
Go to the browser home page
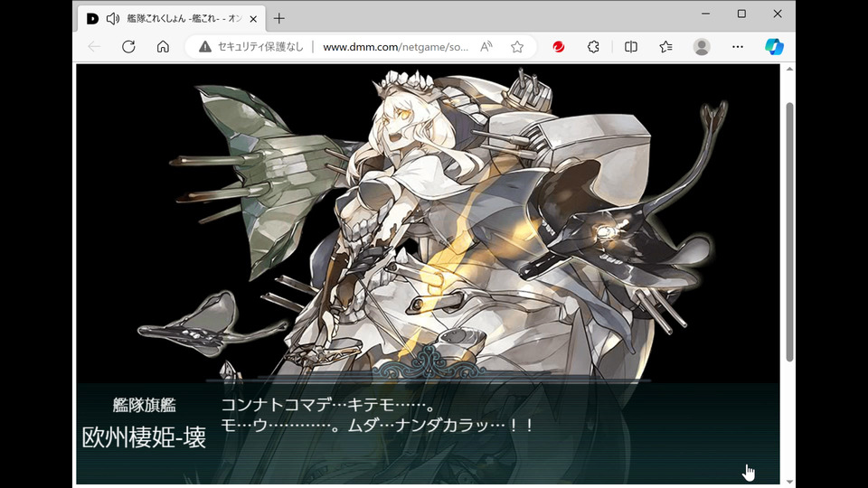tap(163, 47)
